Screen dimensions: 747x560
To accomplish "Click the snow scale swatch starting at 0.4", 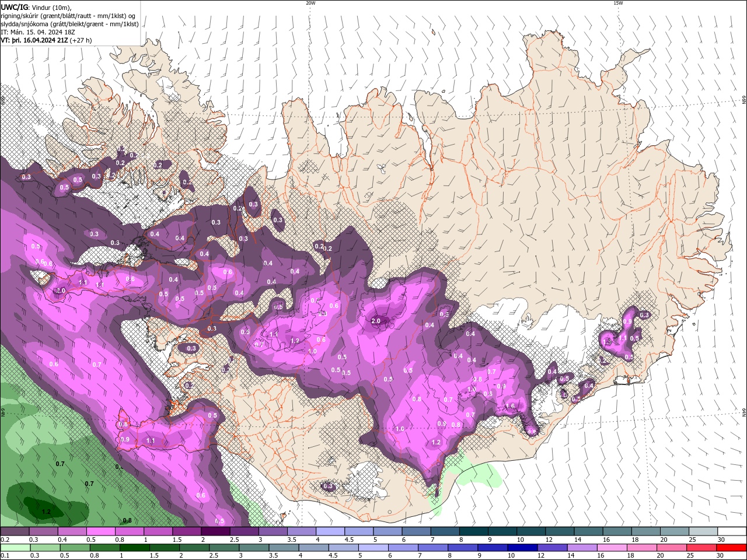I will (72, 531).
